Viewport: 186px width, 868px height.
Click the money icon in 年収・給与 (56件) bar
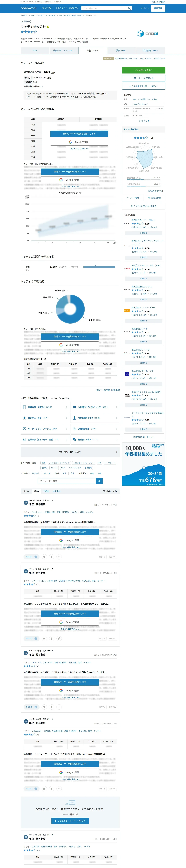coord(61,452)
